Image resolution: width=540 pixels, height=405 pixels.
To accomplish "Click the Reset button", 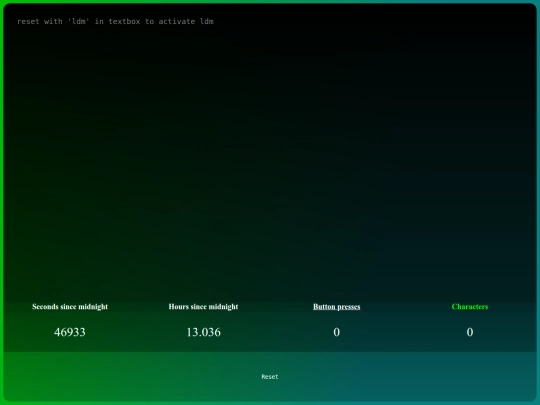I will click(x=270, y=377).
